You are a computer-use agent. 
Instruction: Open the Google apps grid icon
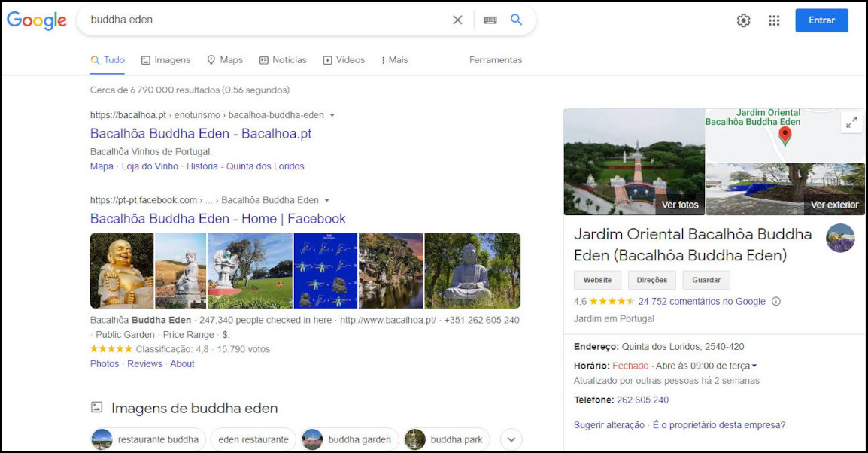pyautogui.click(x=774, y=20)
